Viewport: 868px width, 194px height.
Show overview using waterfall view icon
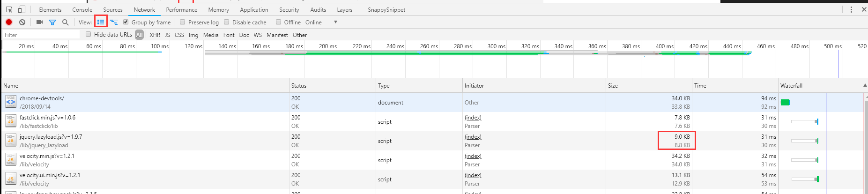(114, 22)
